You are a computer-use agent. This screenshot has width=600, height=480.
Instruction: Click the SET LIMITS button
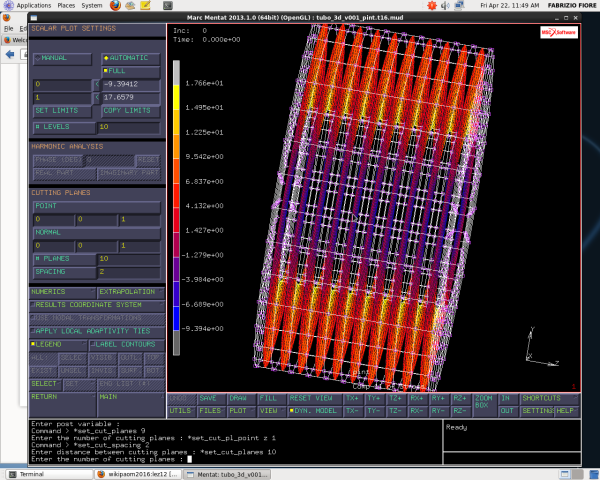point(62,111)
